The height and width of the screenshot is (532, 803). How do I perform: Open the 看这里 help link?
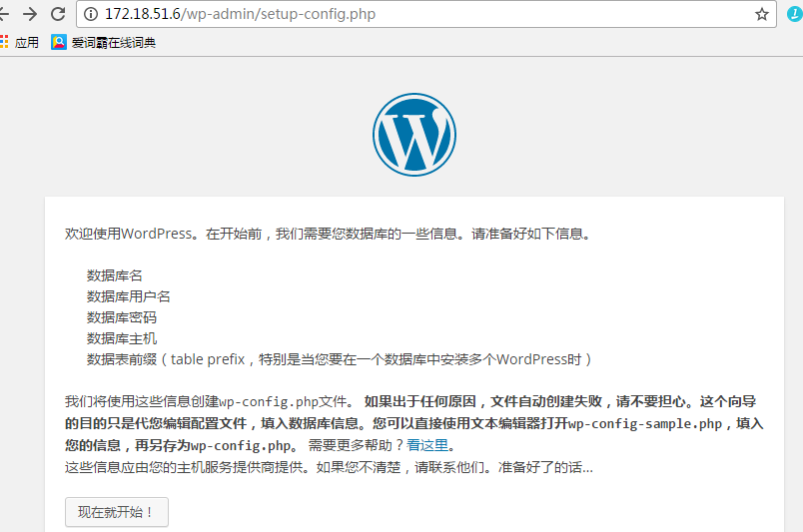pos(427,445)
